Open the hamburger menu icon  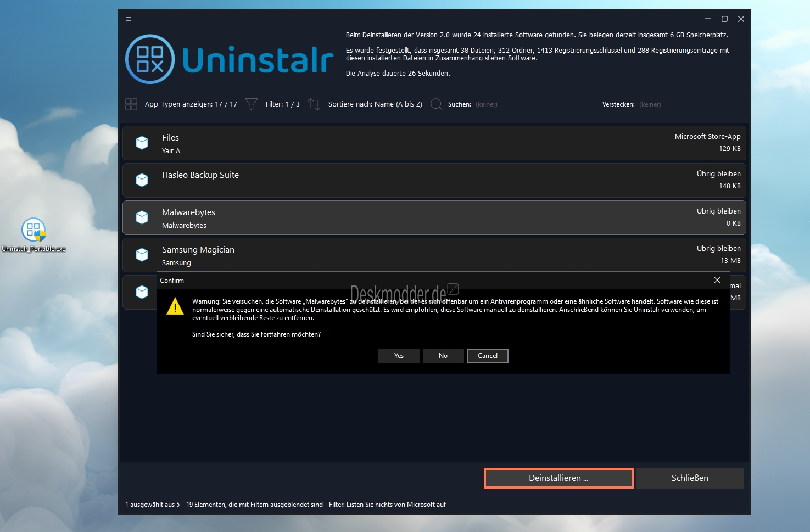pyautogui.click(x=128, y=19)
